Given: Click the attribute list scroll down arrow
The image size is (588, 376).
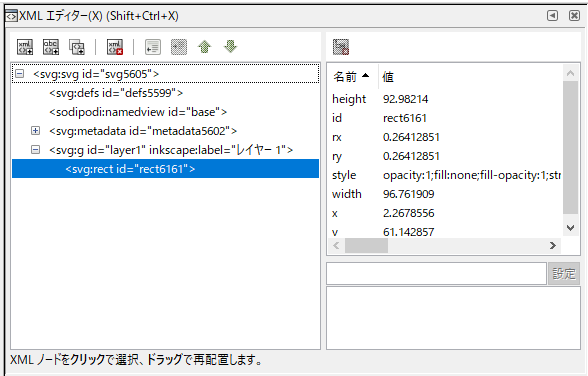Looking at the screenshot, I should [570, 228].
